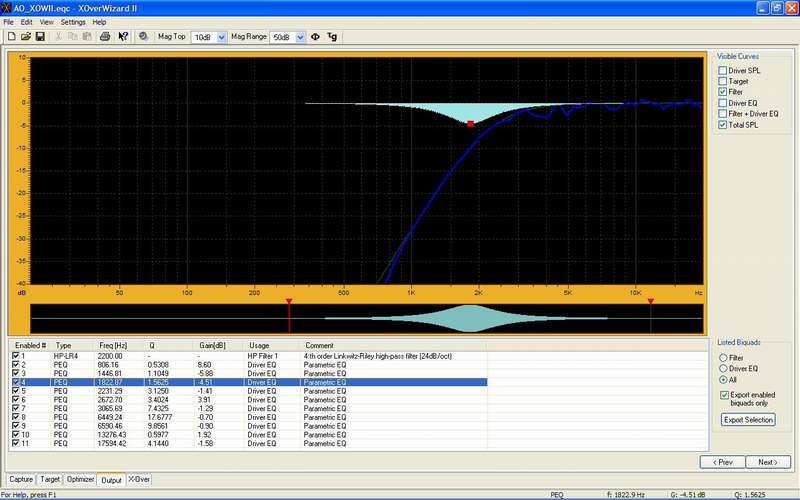Image resolution: width=800 pixels, height=500 pixels.
Task: Switch to the Target tab
Action: coord(50,480)
